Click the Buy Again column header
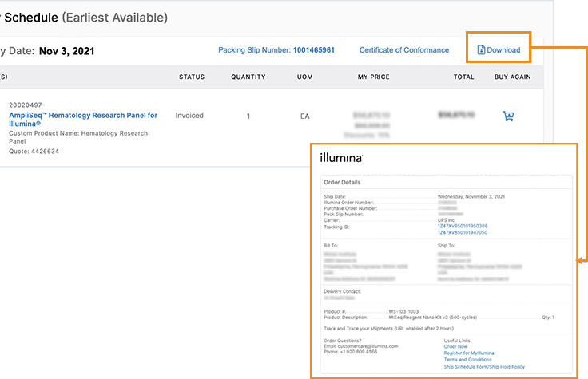 512,77
